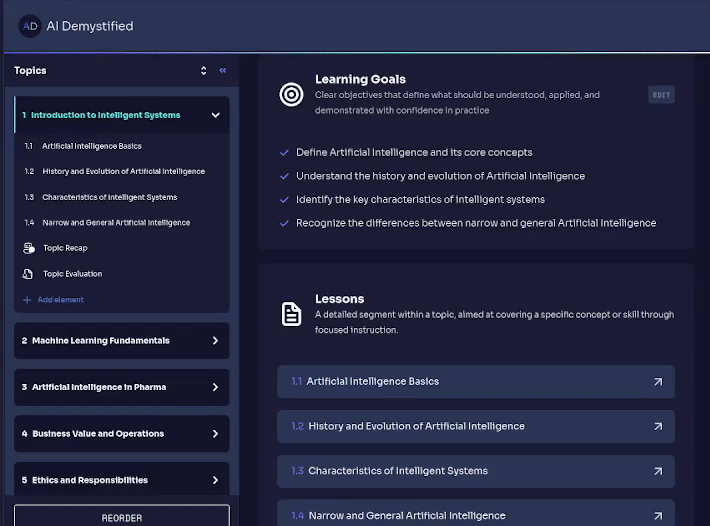The image size is (710, 526).
Task: Click Add element link in sidebar
Action: click(x=60, y=300)
